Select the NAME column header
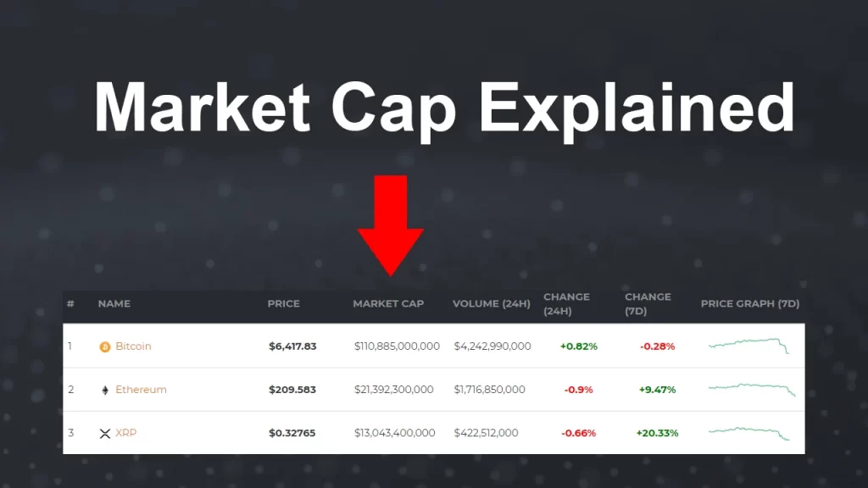The width and height of the screenshot is (868, 488). click(x=114, y=303)
